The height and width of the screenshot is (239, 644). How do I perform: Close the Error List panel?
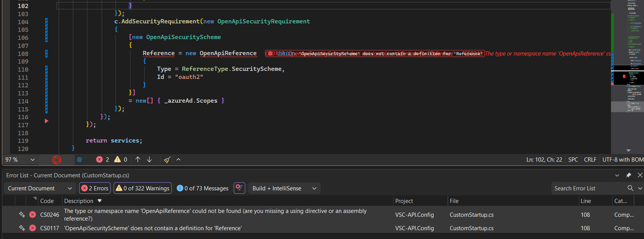tap(640, 175)
